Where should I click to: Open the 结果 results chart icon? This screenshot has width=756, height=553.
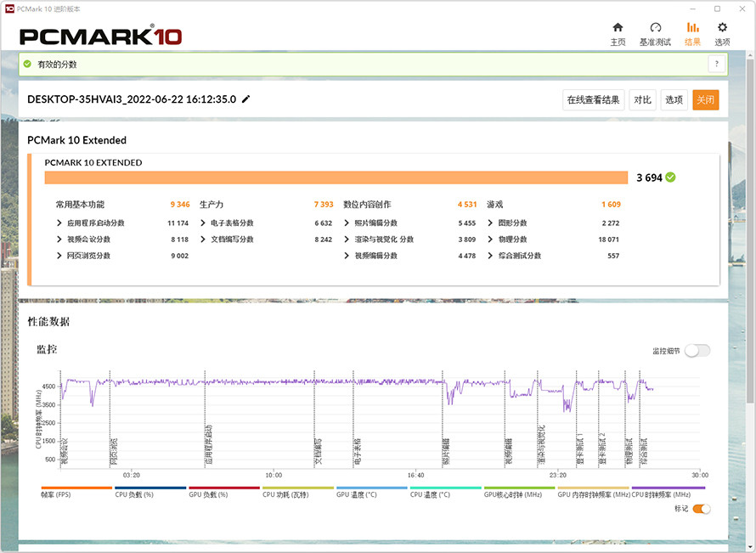coord(693,27)
